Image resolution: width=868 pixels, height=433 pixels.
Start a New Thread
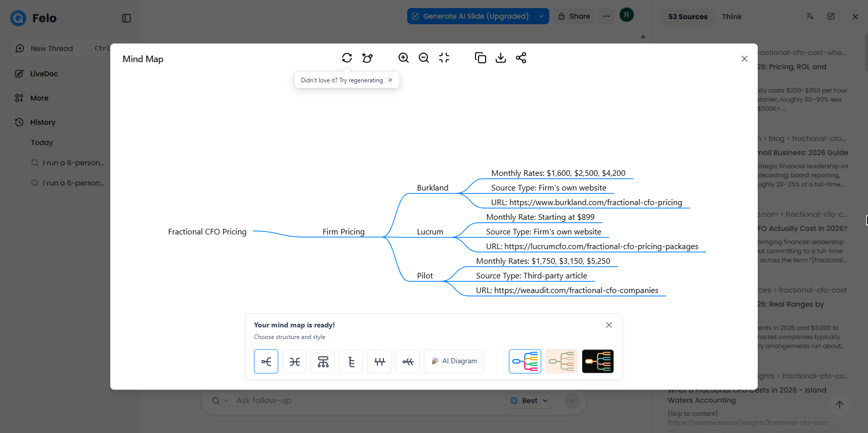52,49
